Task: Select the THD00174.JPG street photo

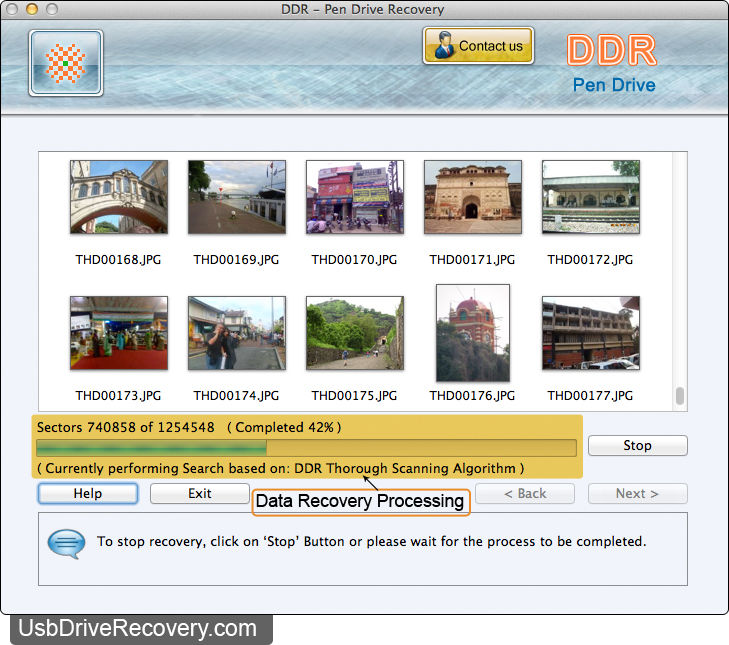Action: pyautogui.click(x=236, y=333)
